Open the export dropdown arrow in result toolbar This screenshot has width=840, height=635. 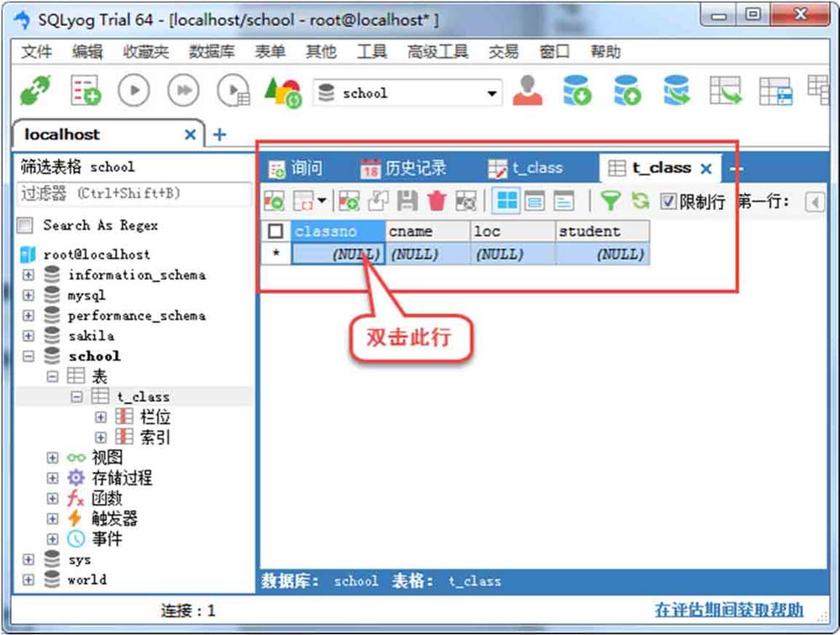322,201
